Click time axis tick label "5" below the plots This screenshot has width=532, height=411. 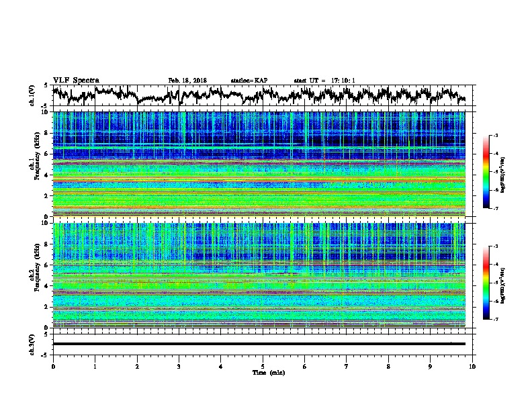263,367
